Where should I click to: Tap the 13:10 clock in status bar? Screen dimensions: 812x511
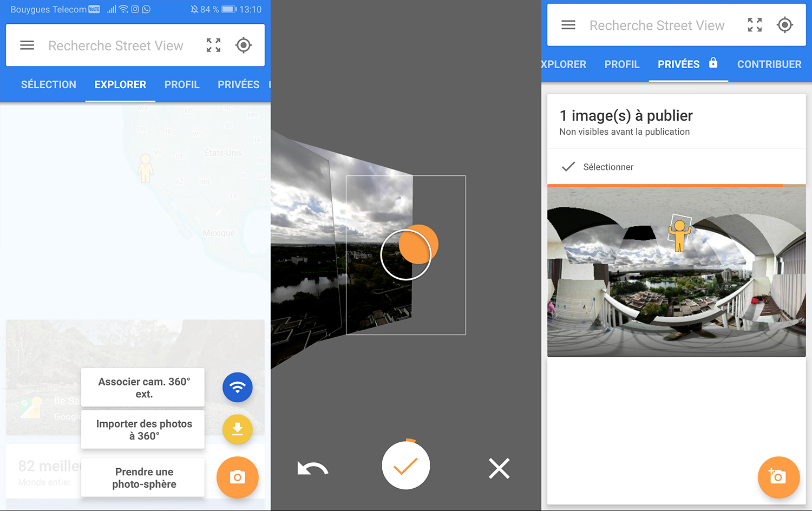pyautogui.click(x=251, y=9)
